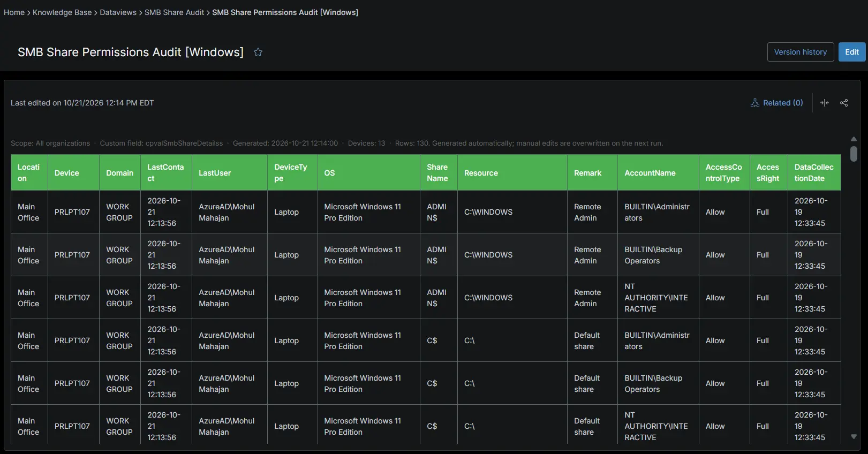Select the Location column header

[x=29, y=172]
